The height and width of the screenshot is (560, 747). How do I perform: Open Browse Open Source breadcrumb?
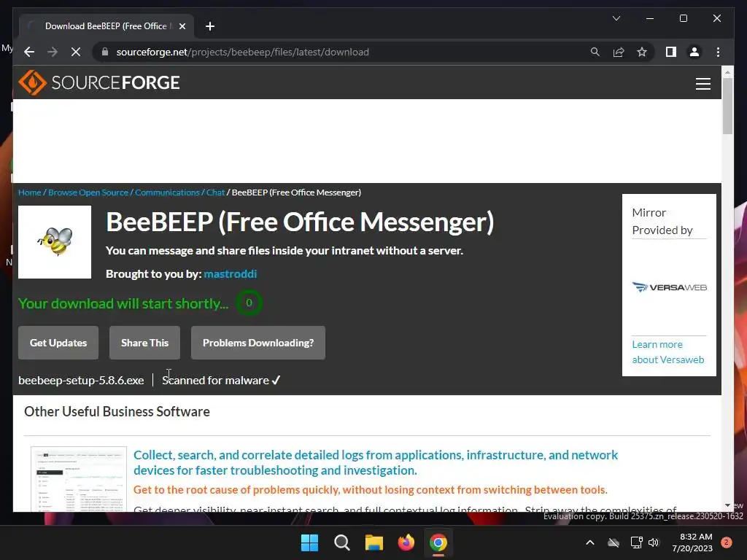[x=88, y=192]
